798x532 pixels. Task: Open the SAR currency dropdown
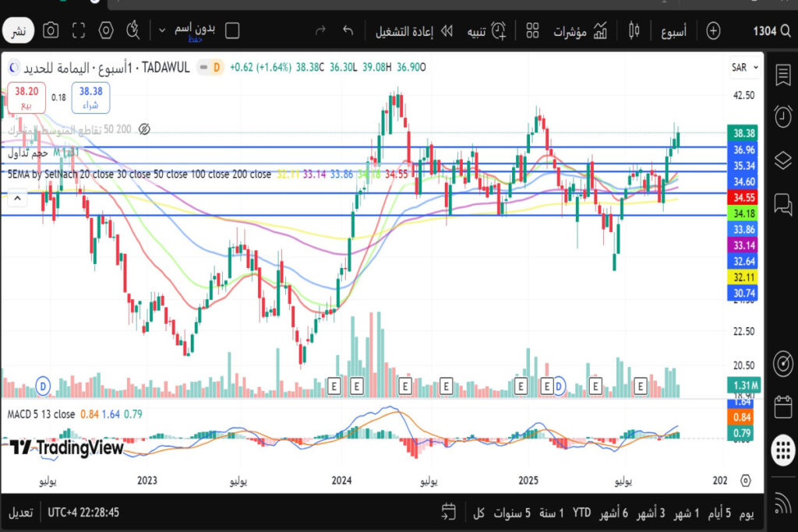click(x=744, y=68)
